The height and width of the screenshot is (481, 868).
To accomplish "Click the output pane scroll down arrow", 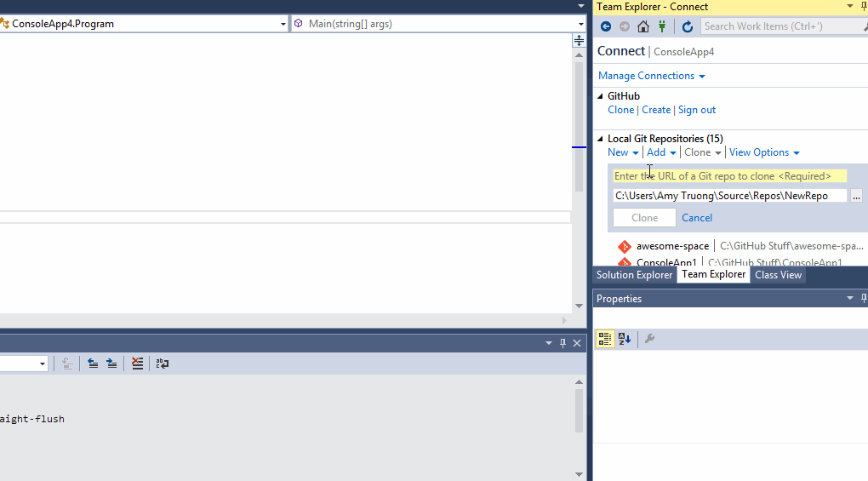I will pyautogui.click(x=579, y=474).
